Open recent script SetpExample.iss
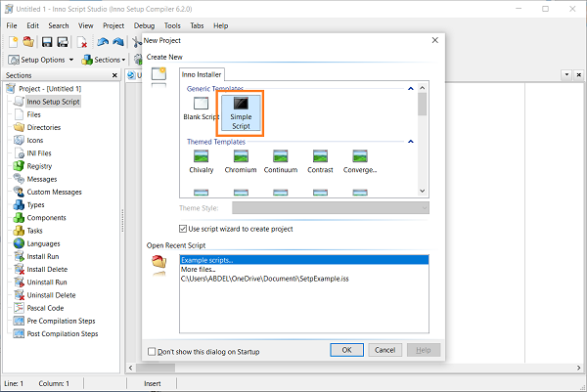Viewport: 587px width, 392px height. pos(304,279)
